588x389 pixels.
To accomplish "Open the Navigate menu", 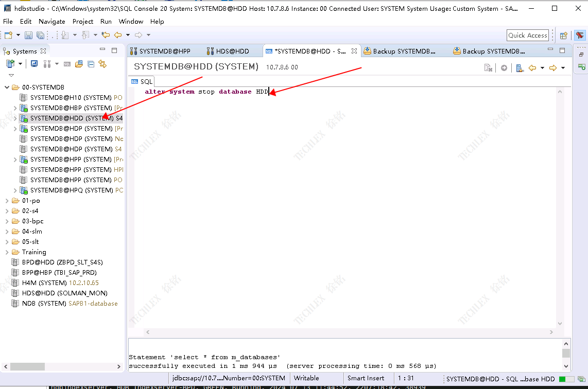I will tap(51, 21).
